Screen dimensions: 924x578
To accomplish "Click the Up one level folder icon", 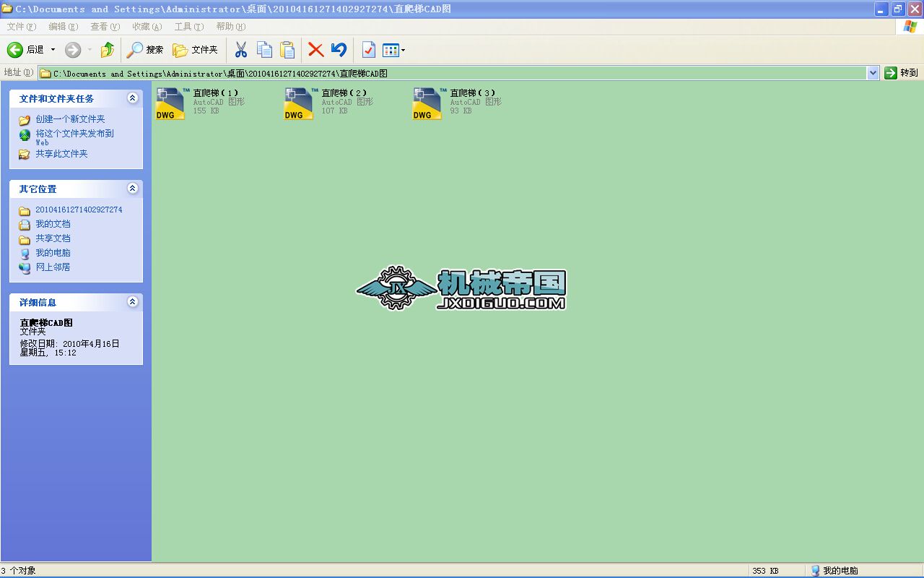I will (107, 49).
